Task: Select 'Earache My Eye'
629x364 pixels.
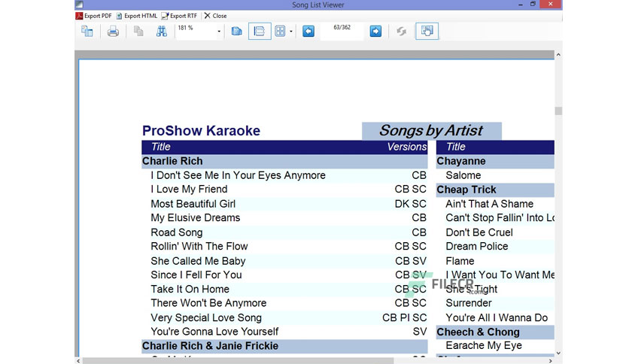Action: point(483,345)
